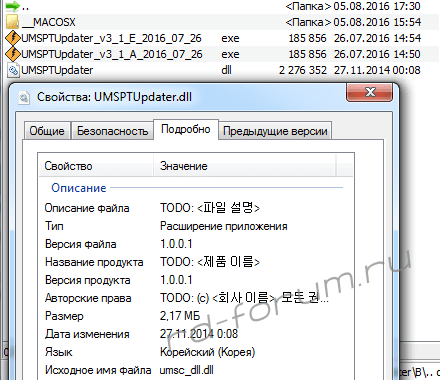Select the Версия файла value 1.0.0.1
Screen dimensions: 440x380
176,244
